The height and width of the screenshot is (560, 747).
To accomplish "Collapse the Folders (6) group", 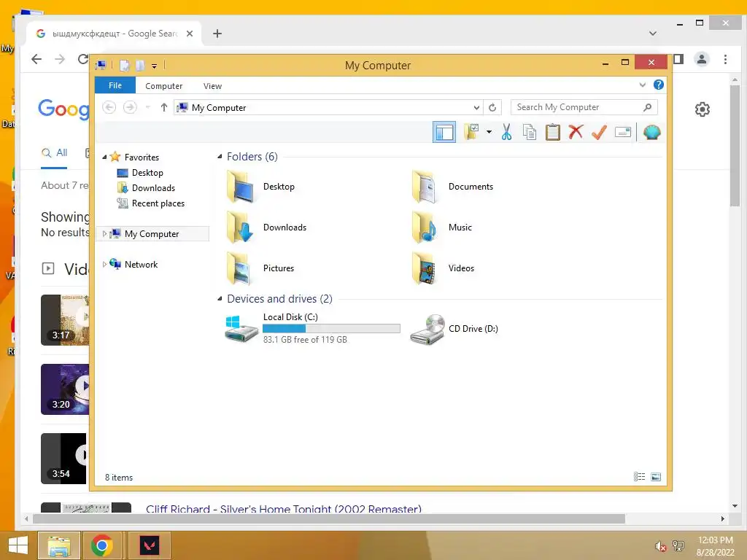I will coord(220,157).
